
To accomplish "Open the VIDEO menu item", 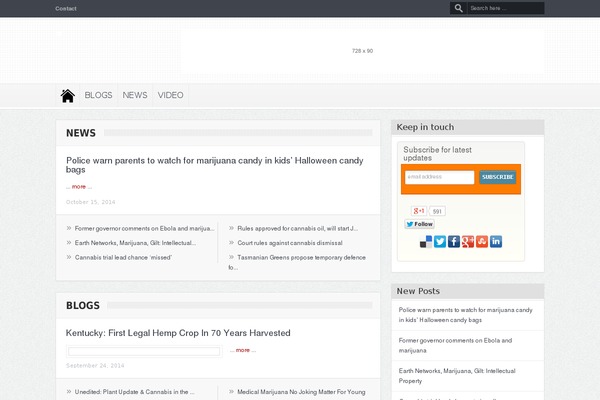I will [x=170, y=95].
